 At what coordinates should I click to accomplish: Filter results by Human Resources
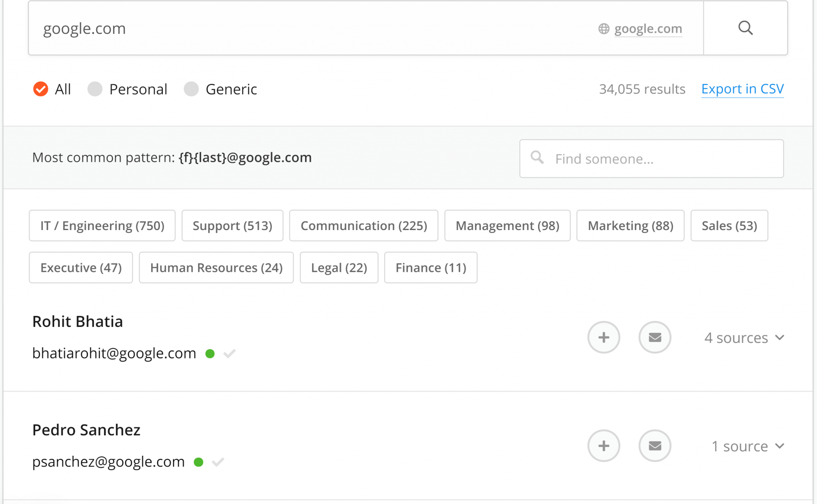(x=216, y=268)
